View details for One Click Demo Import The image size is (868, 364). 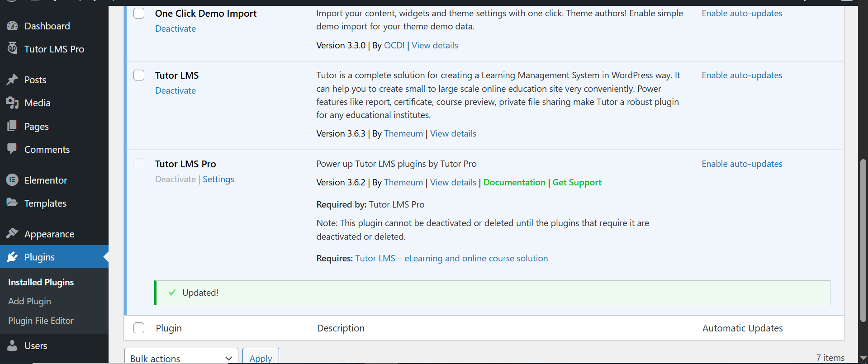point(435,45)
